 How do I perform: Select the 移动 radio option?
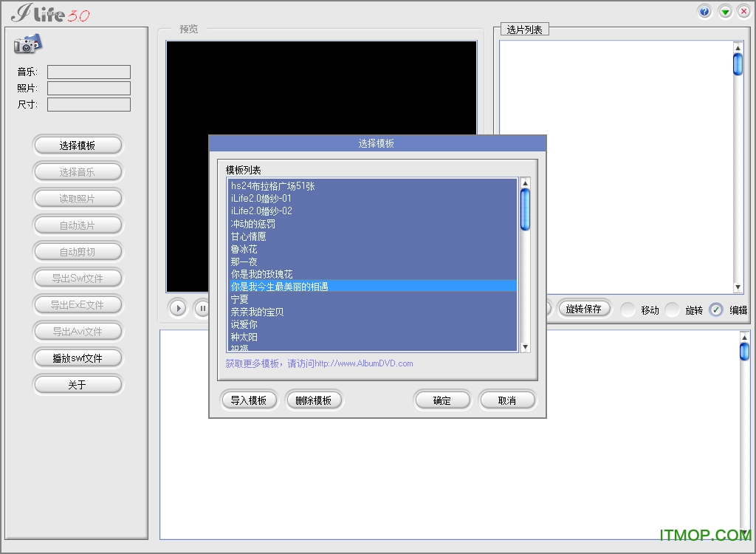point(628,310)
